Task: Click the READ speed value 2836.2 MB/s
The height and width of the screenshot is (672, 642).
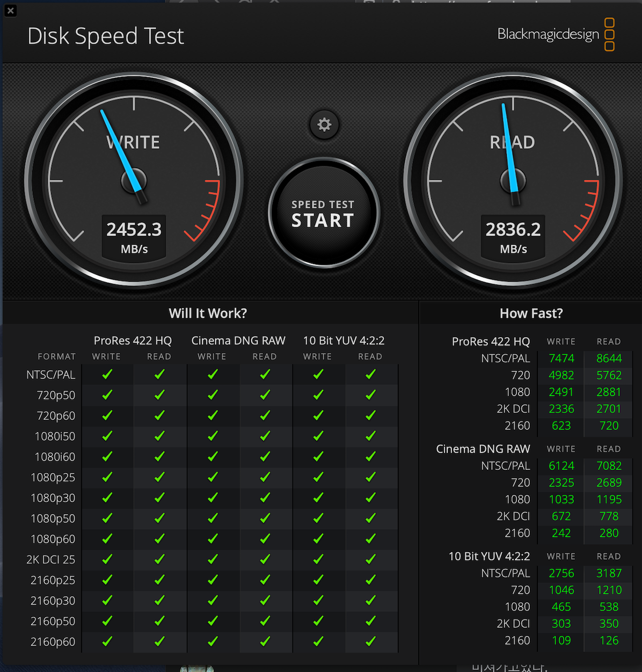Action: click(513, 237)
